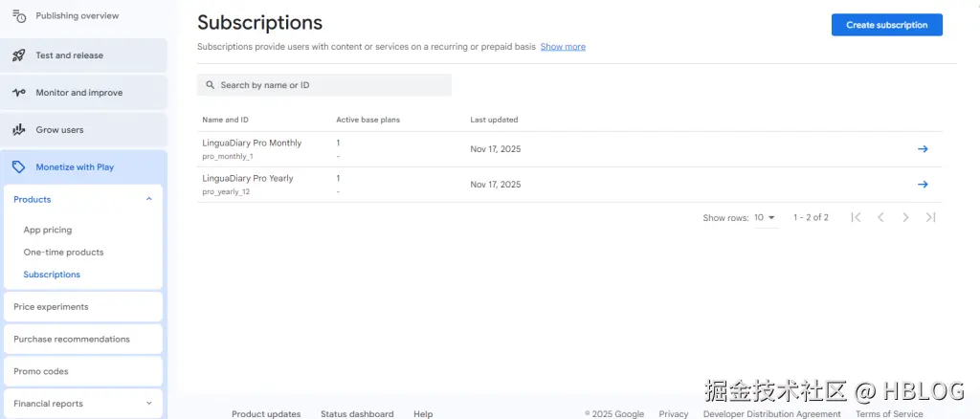The width and height of the screenshot is (980, 419).
Task: Open Price experiments menu item
Action: coord(51,307)
